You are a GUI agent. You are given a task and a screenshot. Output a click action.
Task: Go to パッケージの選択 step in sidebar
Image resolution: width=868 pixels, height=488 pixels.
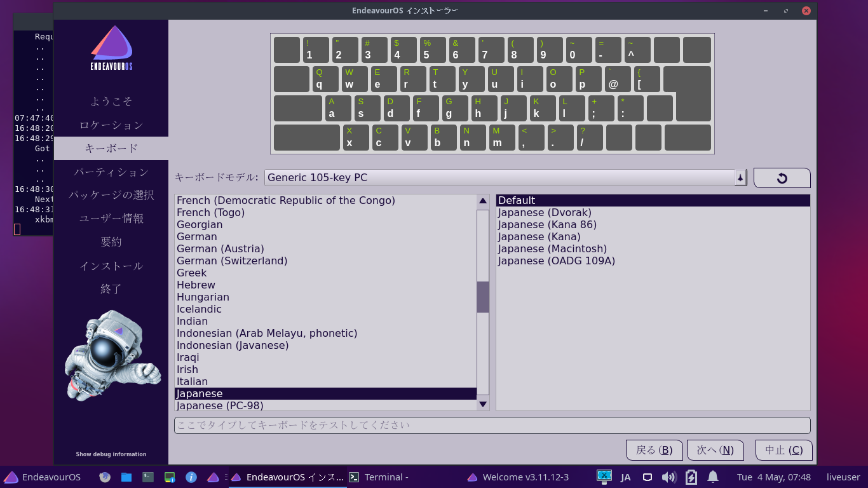[x=111, y=195]
